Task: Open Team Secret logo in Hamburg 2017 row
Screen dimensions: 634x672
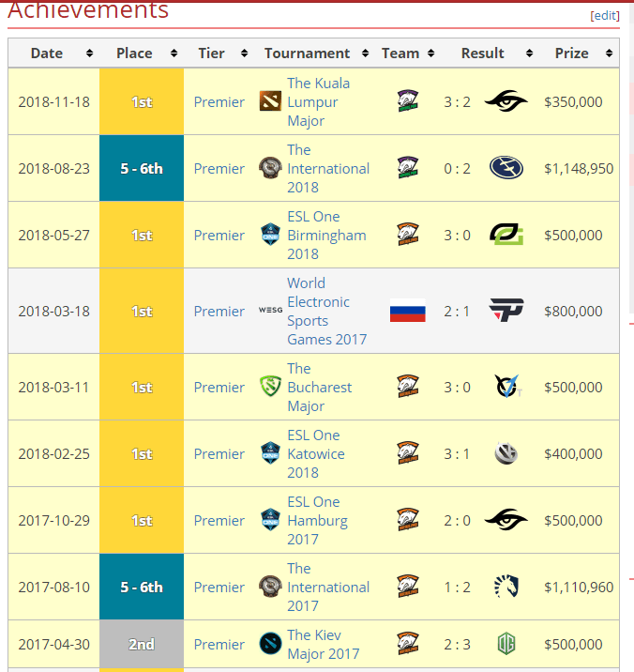Action: coord(506,520)
